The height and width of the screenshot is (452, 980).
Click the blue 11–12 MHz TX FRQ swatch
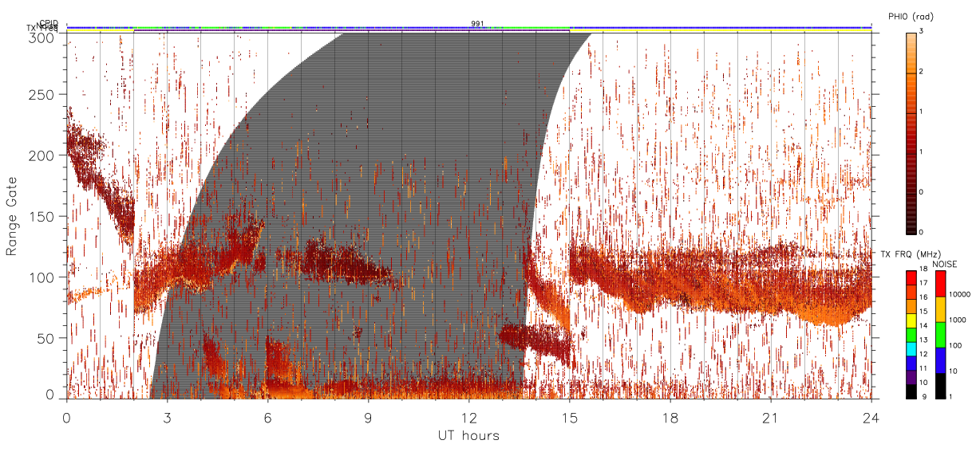[911, 363]
